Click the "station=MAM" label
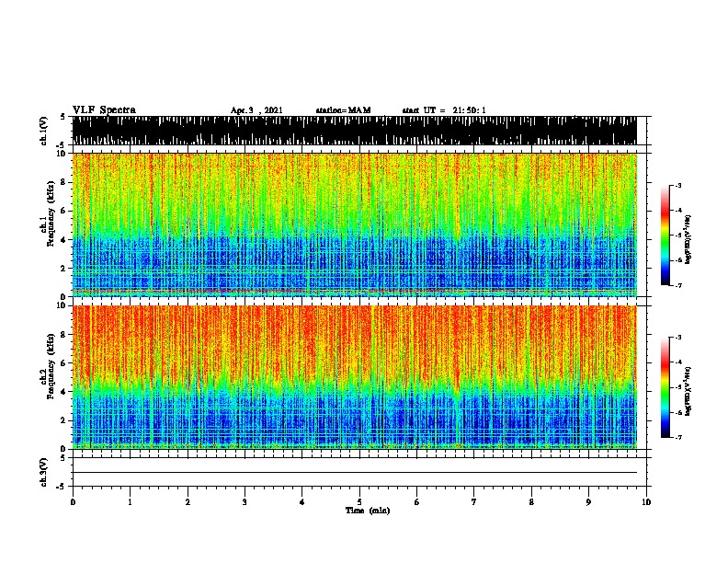The image size is (728, 563). [343, 110]
